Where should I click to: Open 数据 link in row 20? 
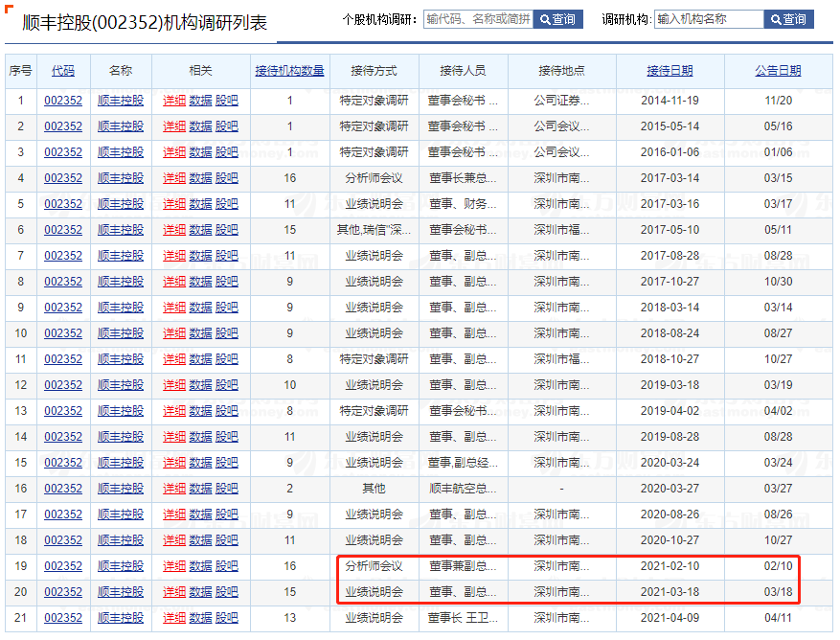coord(200,592)
